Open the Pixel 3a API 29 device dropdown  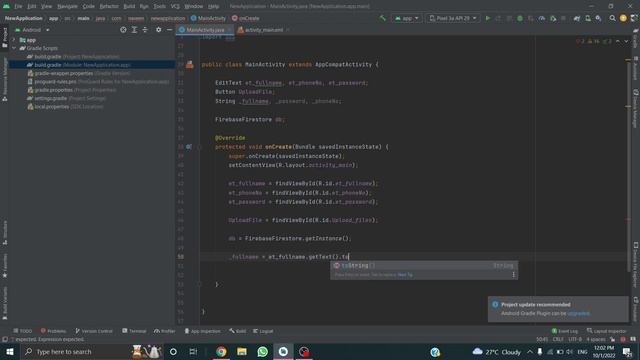[x=453, y=18]
